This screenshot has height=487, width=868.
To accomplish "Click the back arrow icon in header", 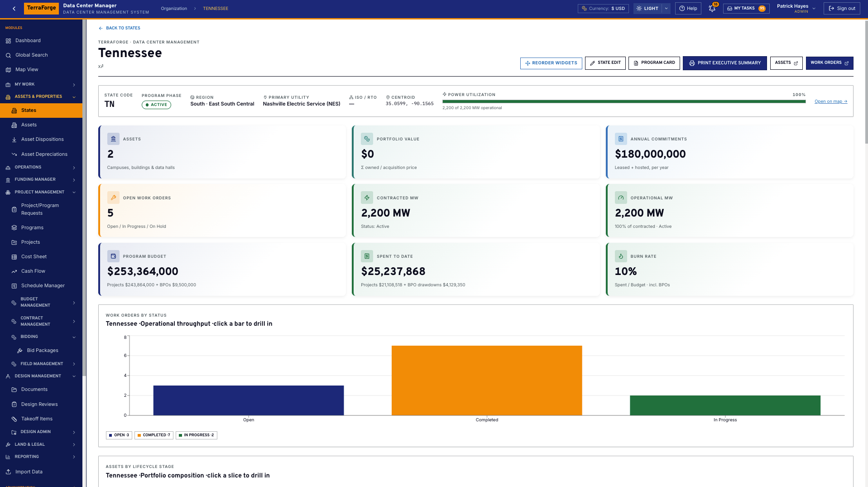I will [14, 8].
